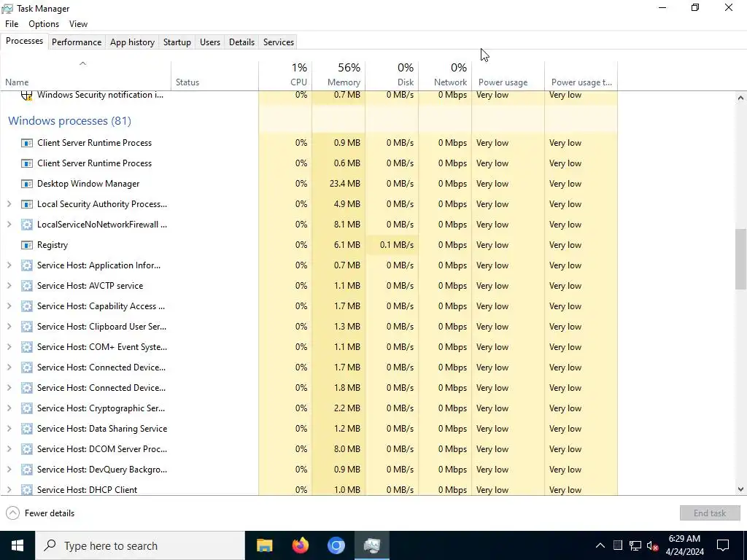Click the LocalServiceNoNetworkFirewall gear icon
Viewport: 747px width, 560px height.
[27, 225]
